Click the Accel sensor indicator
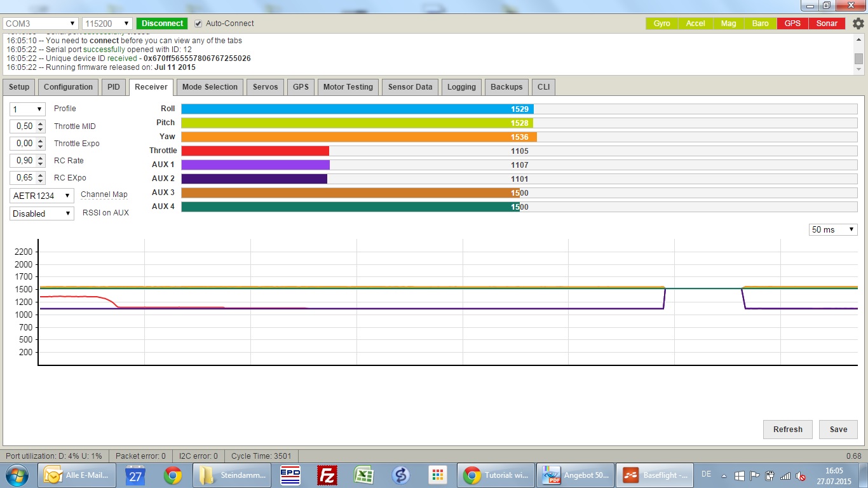The height and width of the screenshot is (488, 868). coord(695,24)
